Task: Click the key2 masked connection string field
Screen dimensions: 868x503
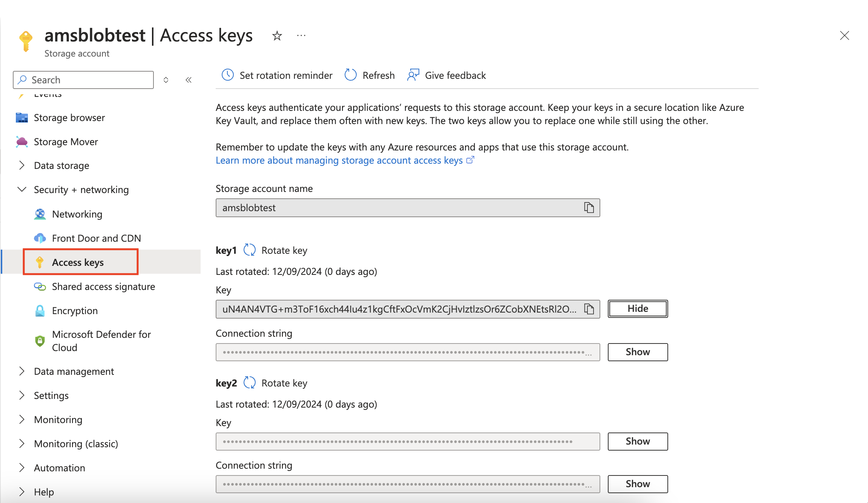Action: [408, 484]
